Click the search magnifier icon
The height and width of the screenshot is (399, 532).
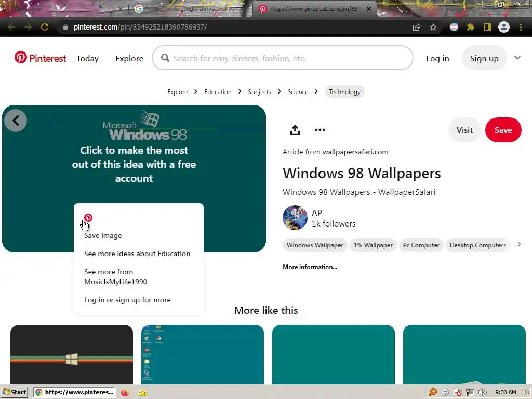pos(165,58)
